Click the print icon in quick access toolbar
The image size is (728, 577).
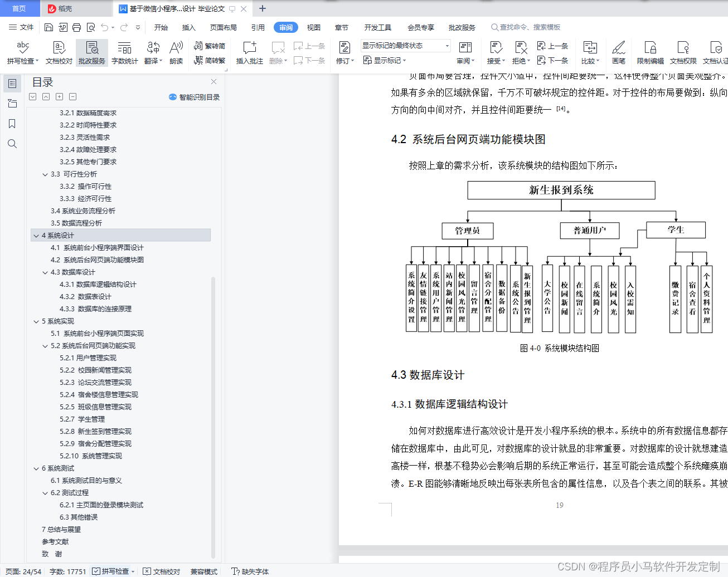pos(77,27)
